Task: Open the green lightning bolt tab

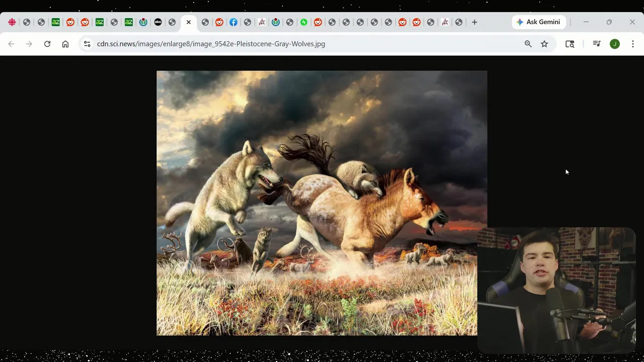Action: coord(304,22)
